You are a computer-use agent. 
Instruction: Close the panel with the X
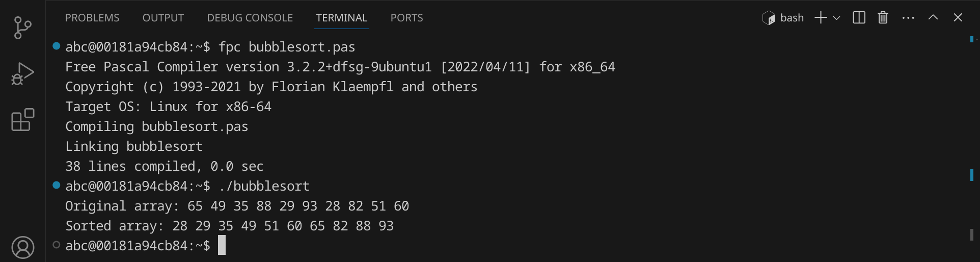(958, 18)
